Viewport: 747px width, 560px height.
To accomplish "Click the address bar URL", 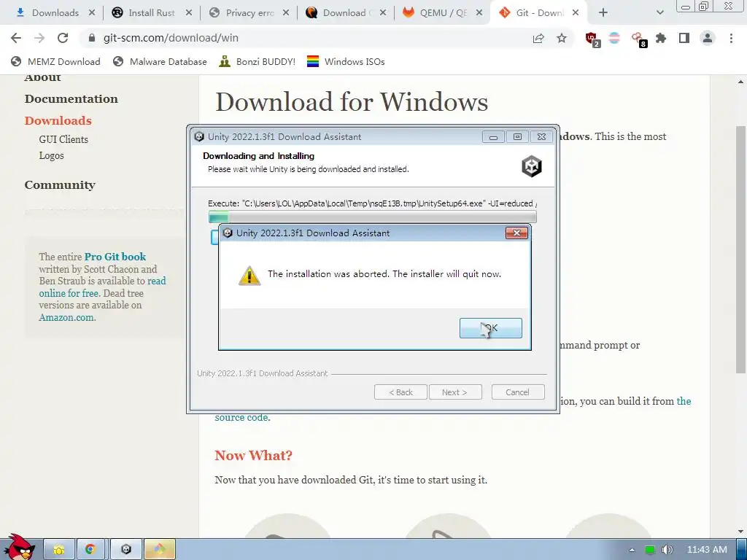I will (171, 38).
